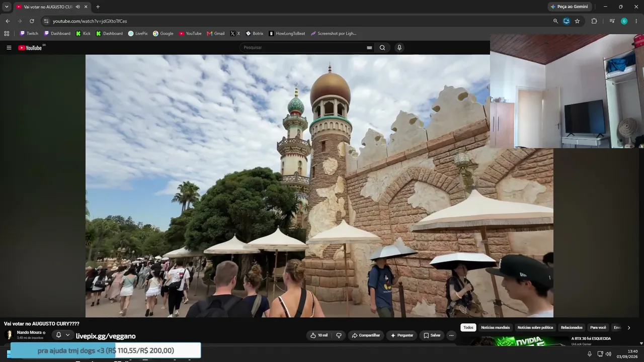The height and width of the screenshot is (362, 644).
Task: Save the video with Salvar button
Action: (432, 335)
